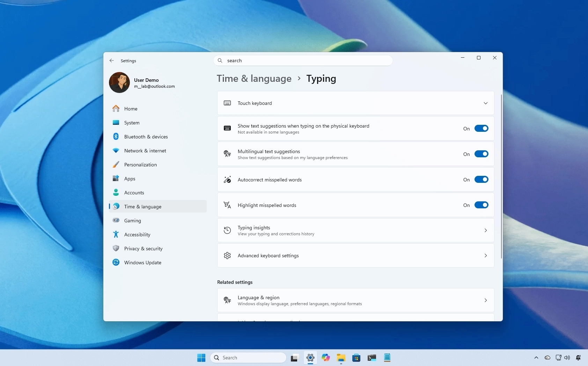Select Gaming in the sidebar
The width and height of the screenshot is (588, 366).
coord(133,221)
